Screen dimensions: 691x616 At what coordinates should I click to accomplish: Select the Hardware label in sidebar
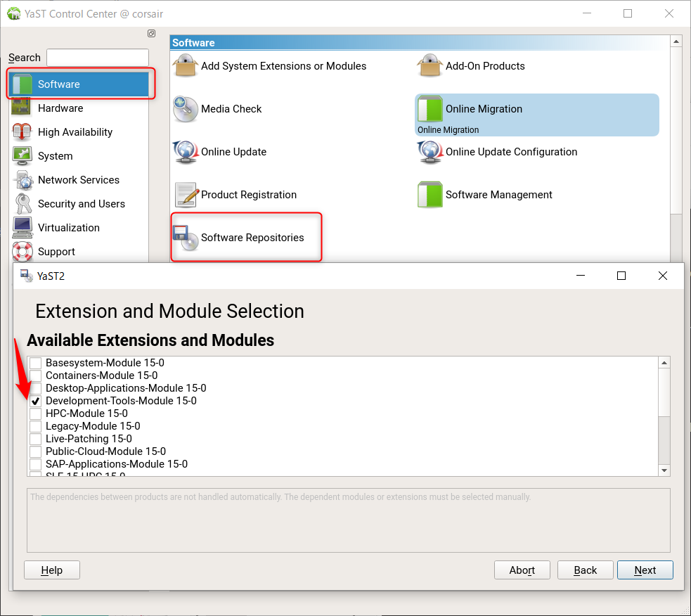click(60, 108)
